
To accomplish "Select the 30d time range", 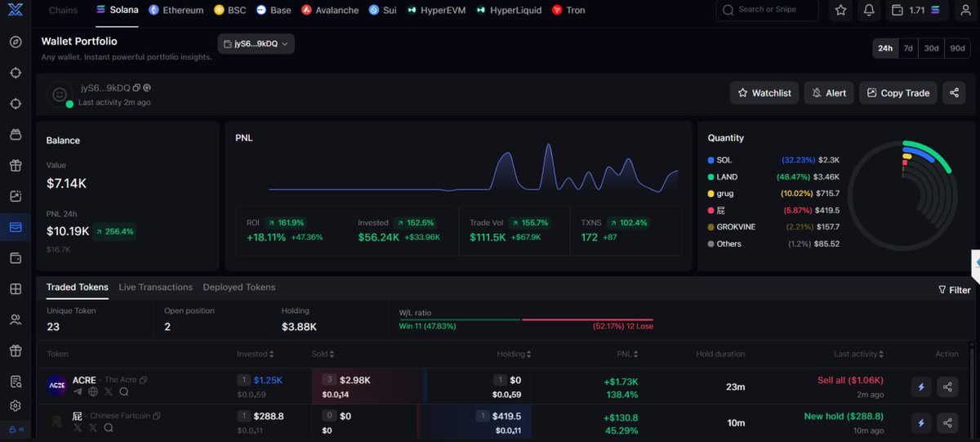I will 932,48.
